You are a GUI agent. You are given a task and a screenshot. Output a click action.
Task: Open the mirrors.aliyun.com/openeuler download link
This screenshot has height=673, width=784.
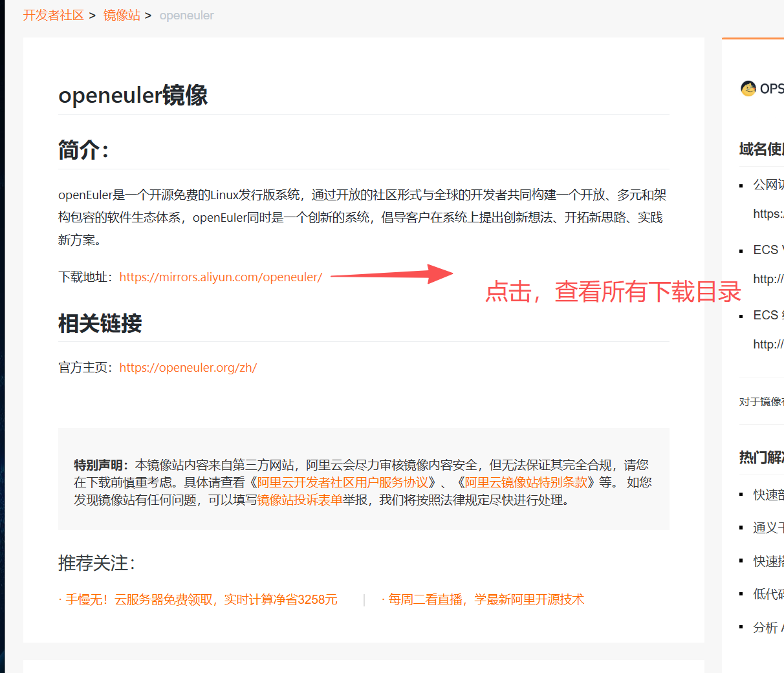[221, 277]
